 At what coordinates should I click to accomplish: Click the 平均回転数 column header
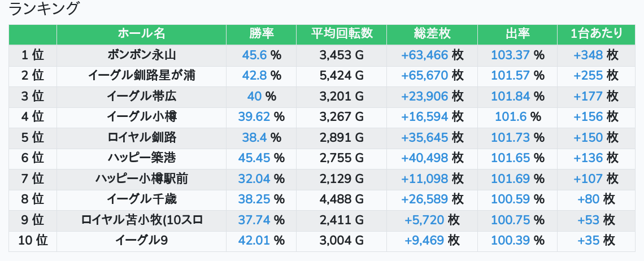tap(341, 34)
